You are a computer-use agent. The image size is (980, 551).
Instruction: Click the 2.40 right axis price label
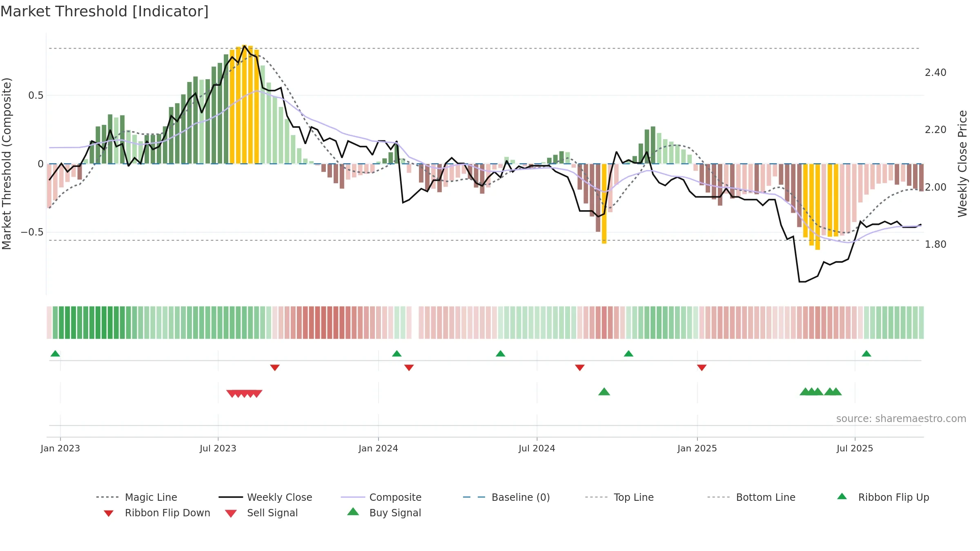point(935,73)
